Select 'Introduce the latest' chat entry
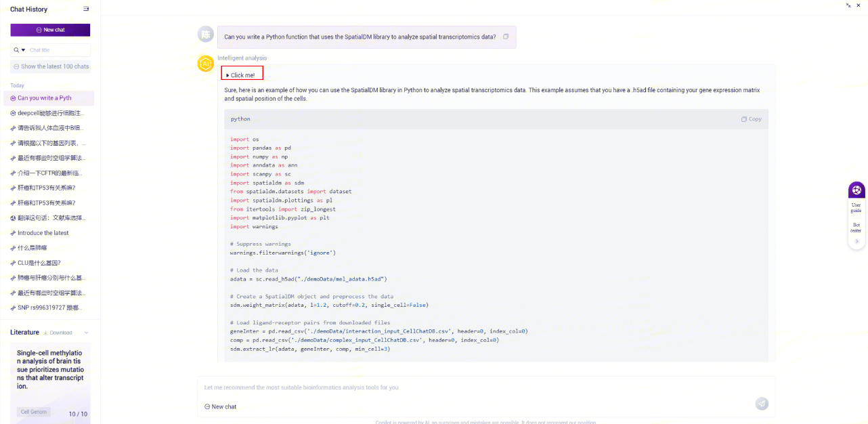The image size is (868, 424). [43, 233]
